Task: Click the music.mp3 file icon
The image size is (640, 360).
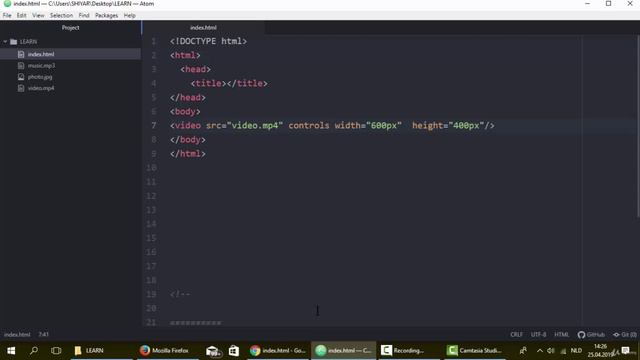Action: (21, 65)
